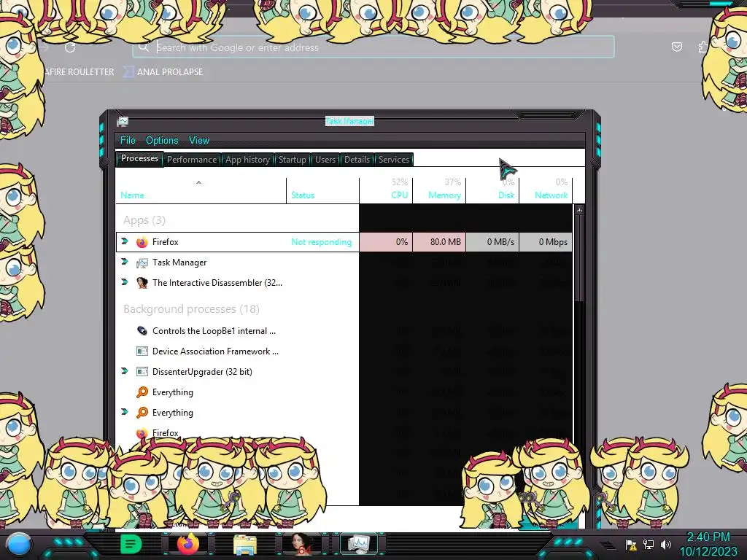This screenshot has height=560, width=747.
Task: Click the Firefox icon in Apps list
Action: coord(142,242)
